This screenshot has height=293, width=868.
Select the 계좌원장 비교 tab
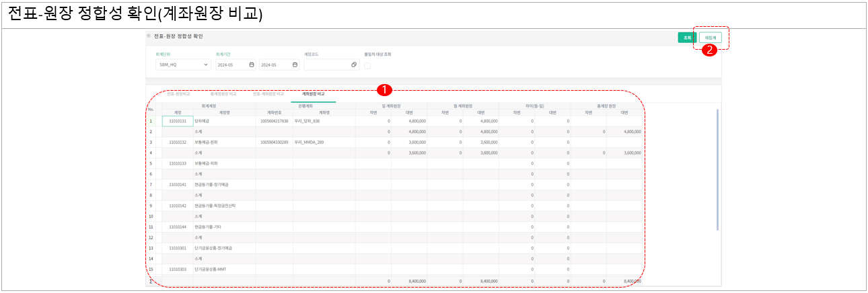313,94
